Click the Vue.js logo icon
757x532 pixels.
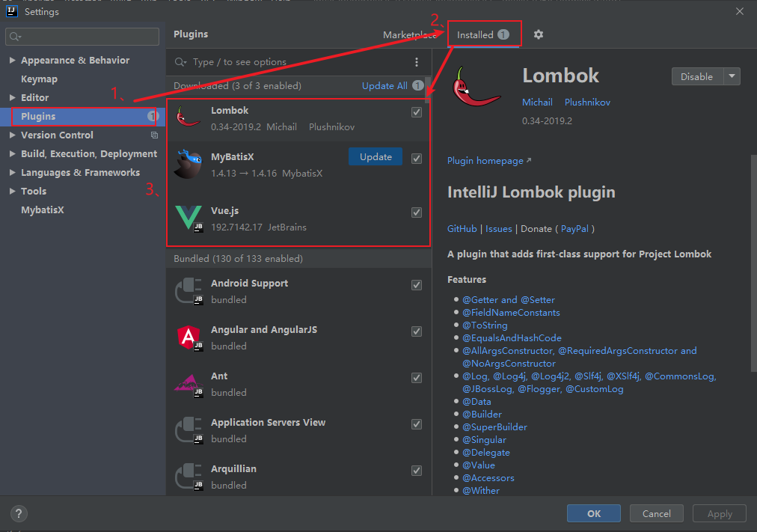point(189,218)
